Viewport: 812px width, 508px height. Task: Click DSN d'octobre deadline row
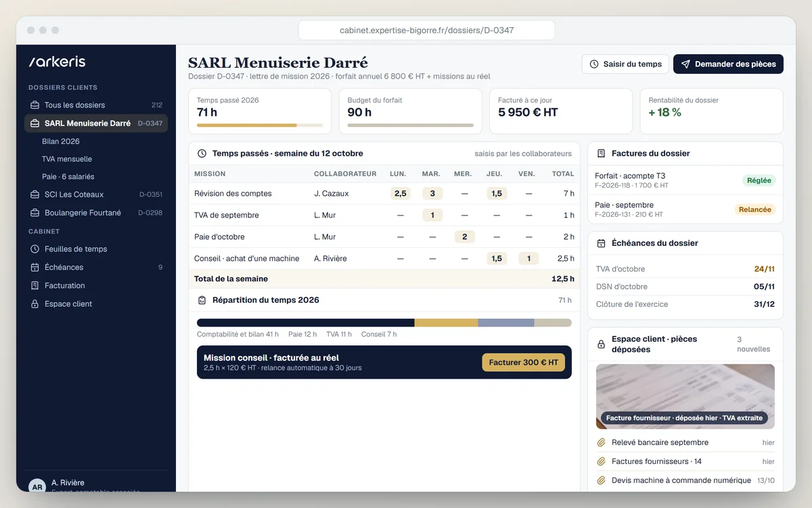coord(685,287)
